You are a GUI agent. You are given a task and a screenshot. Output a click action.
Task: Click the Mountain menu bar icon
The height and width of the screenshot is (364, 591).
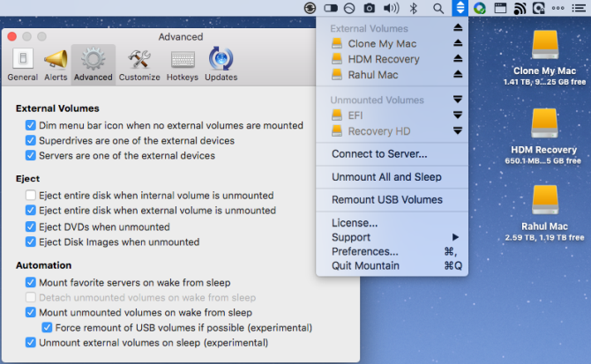click(x=459, y=8)
